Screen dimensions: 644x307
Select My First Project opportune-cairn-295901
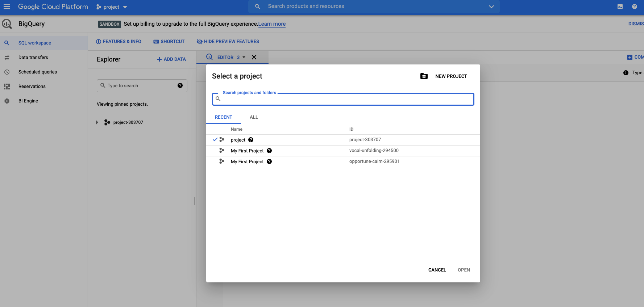[343, 161]
